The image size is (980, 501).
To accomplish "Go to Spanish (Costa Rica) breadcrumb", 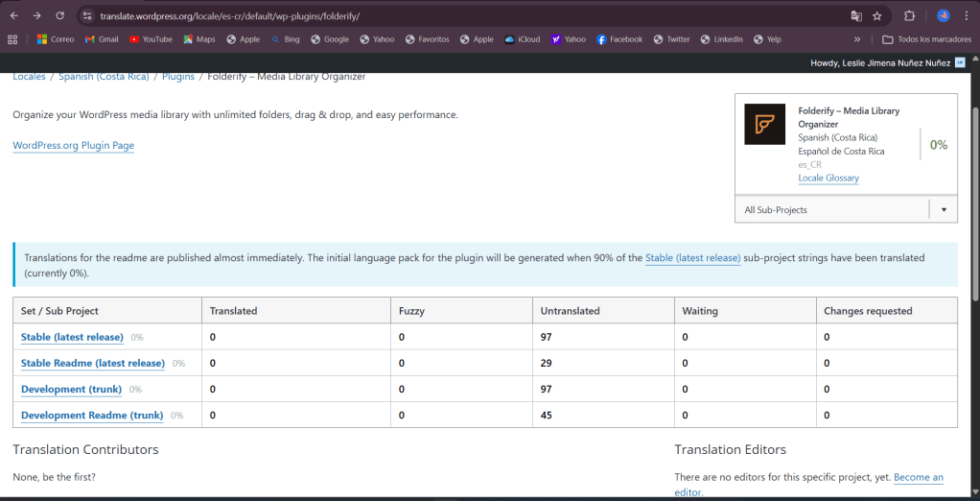I will click(104, 77).
